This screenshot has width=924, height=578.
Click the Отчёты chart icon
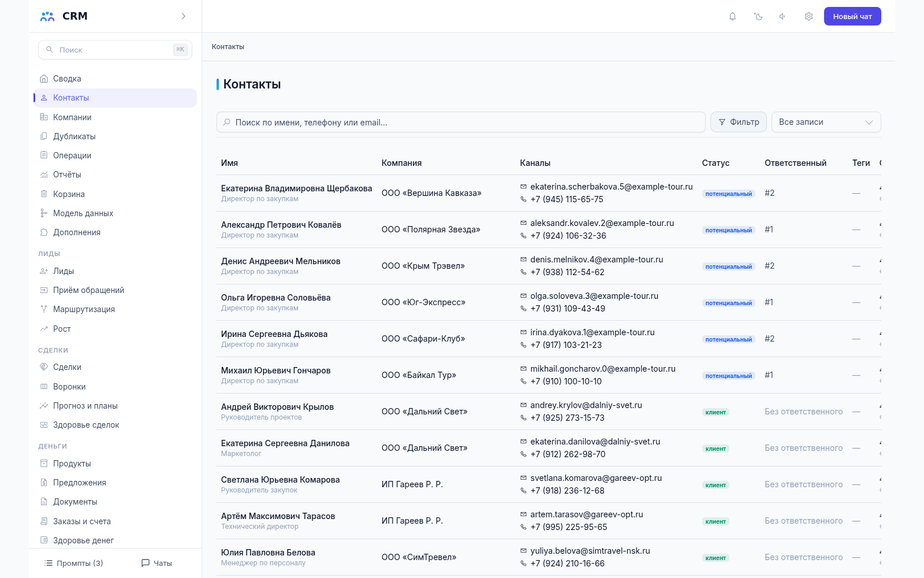click(x=44, y=175)
